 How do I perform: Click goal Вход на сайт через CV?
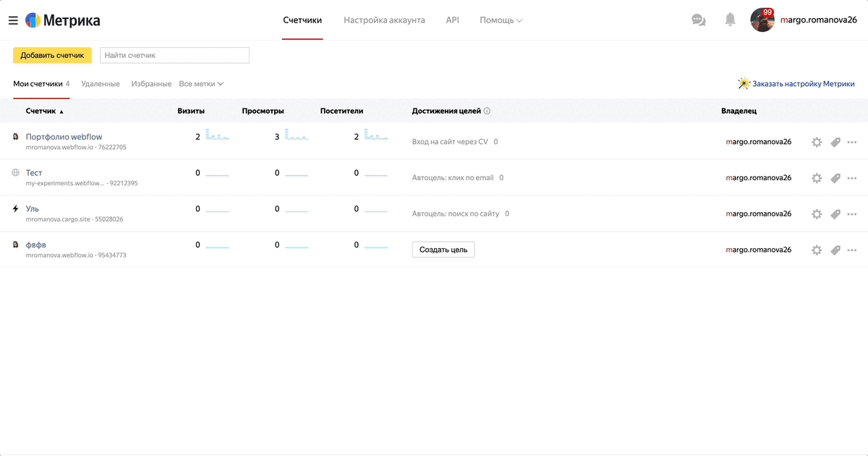(450, 142)
